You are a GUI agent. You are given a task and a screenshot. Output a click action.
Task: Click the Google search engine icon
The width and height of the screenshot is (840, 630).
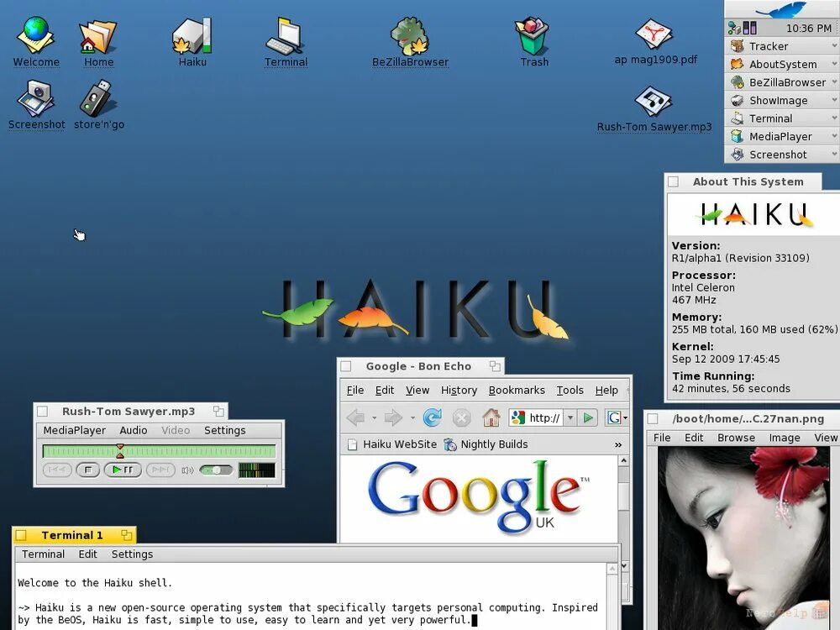pos(613,417)
